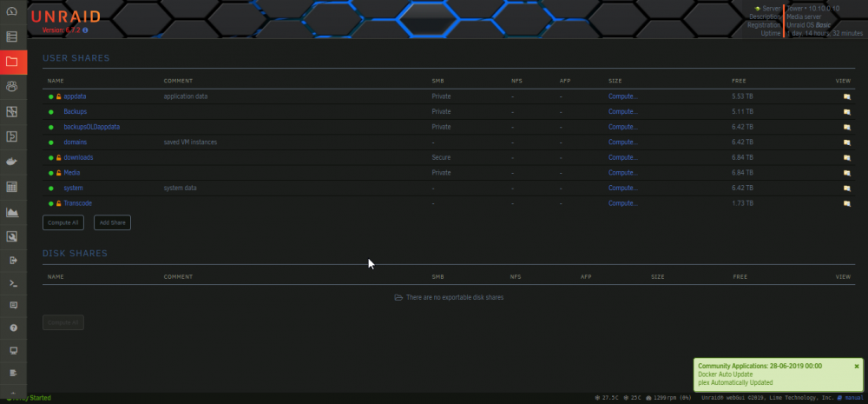Viewport: 868px width, 404px height.
Task: Open the Log lines icon in the sidebar
Action: 14,373
